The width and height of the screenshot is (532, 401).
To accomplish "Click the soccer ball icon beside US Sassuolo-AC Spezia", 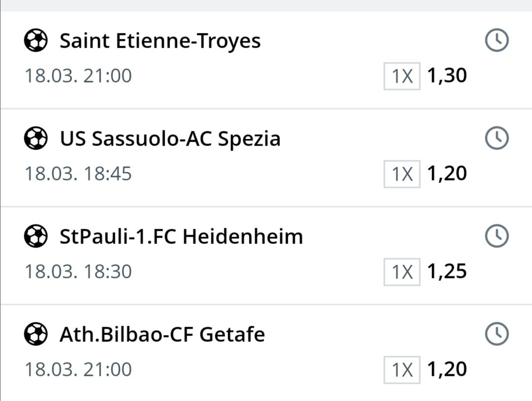I will coord(35,139).
